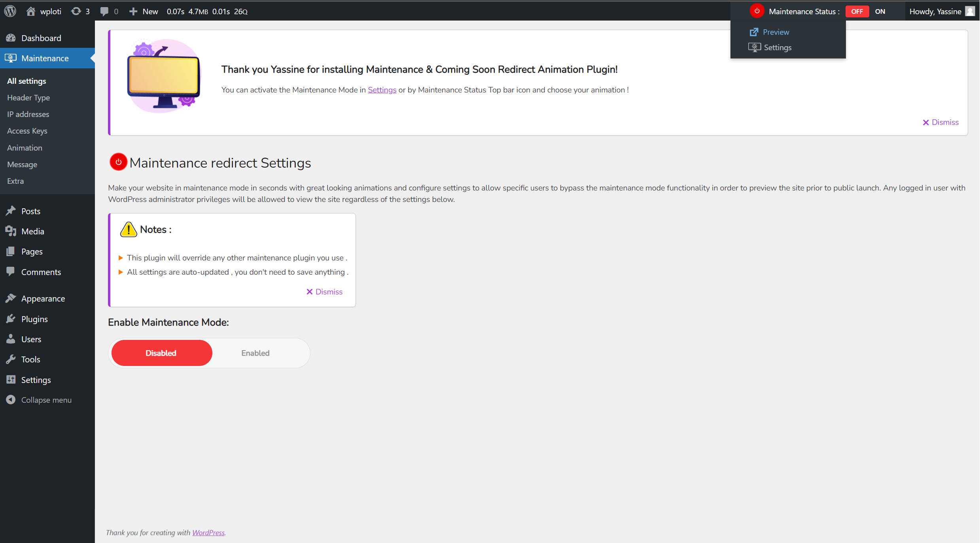Click the Comments bubble icon in sidebar
The height and width of the screenshot is (543, 980).
[11, 271]
